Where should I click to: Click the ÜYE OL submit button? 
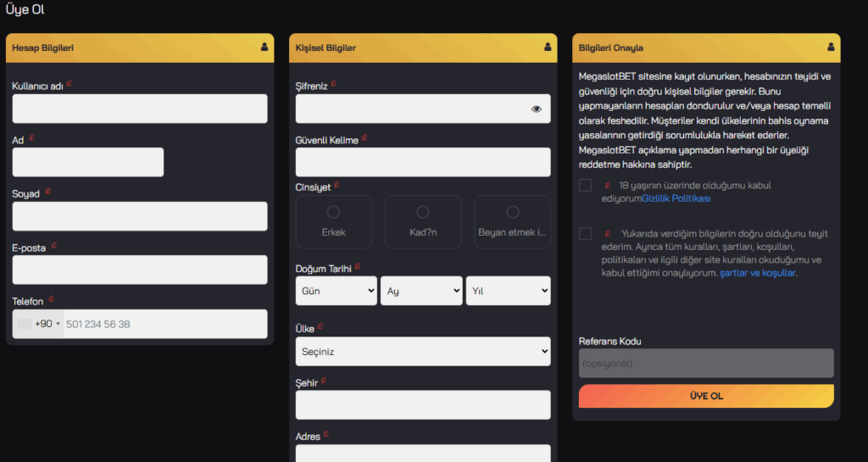click(706, 396)
